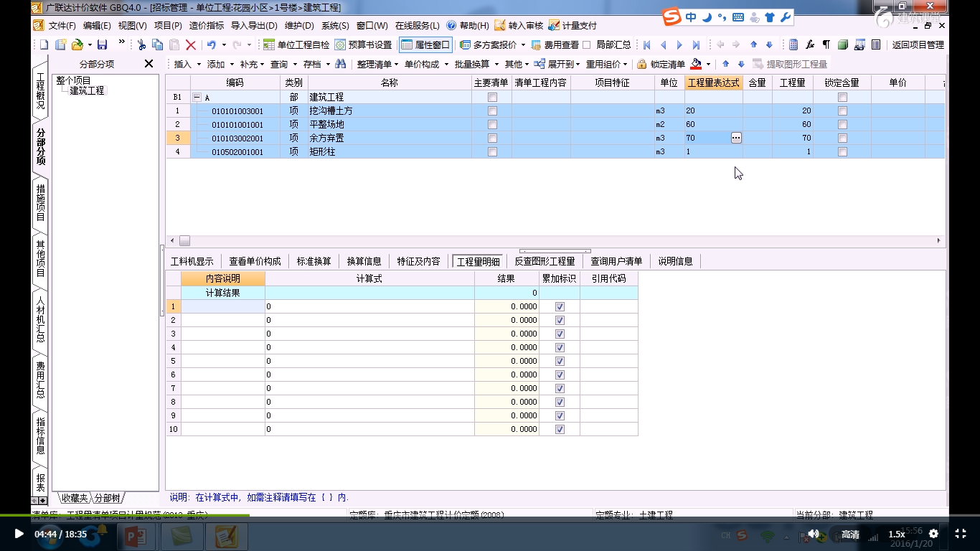Open 展开到 dropdown
Image resolution: width=980 pixels, height=551 pixels.
click(x=558, y=64)
